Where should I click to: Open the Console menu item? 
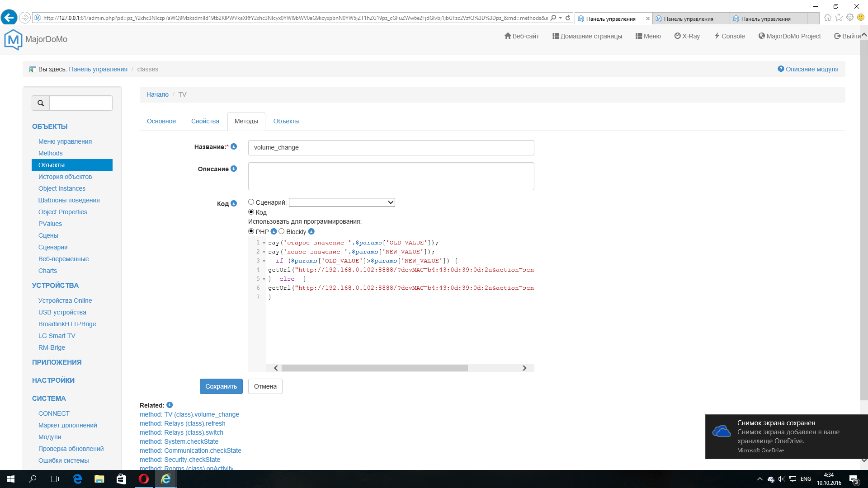729,36
